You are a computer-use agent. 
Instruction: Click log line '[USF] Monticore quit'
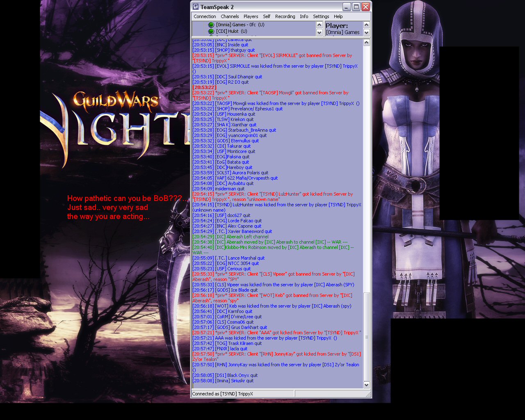(x=224, y=151)
